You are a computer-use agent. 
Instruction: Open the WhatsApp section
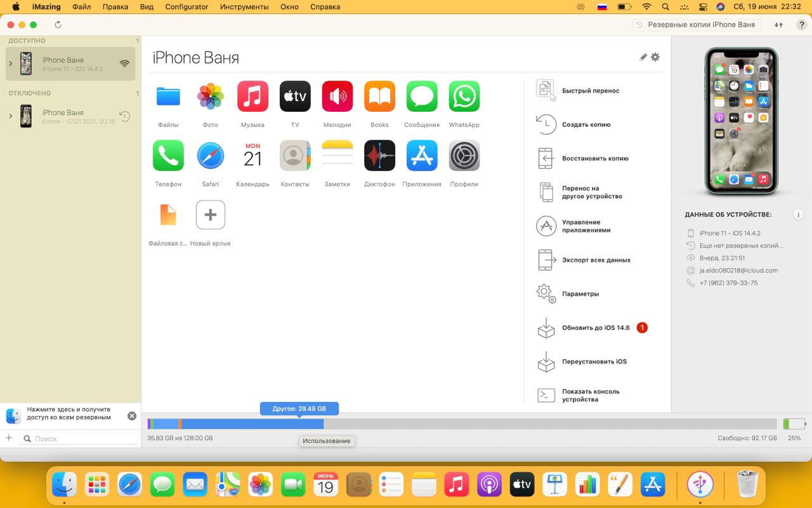464,97
